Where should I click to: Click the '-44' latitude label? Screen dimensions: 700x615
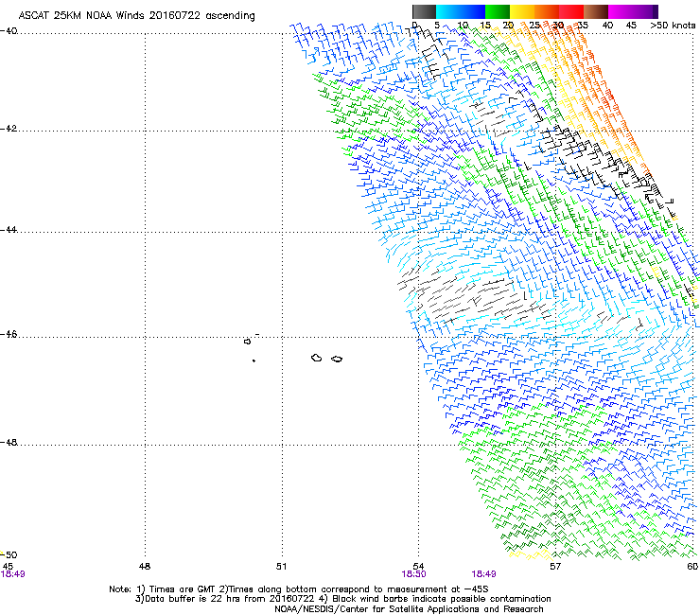(9, 230)
